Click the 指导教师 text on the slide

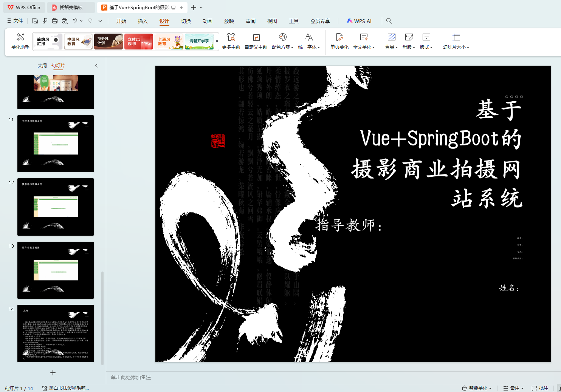349,225
